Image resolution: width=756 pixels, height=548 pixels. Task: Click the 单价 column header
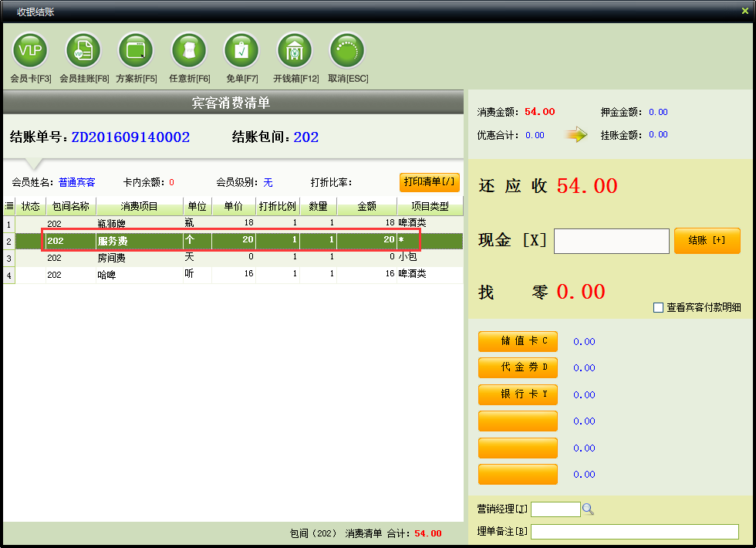233,207
